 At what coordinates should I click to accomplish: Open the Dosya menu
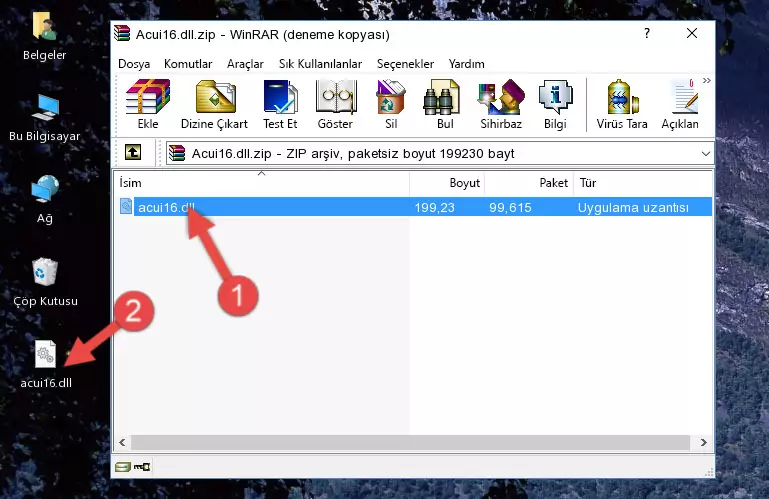(134, 64)
